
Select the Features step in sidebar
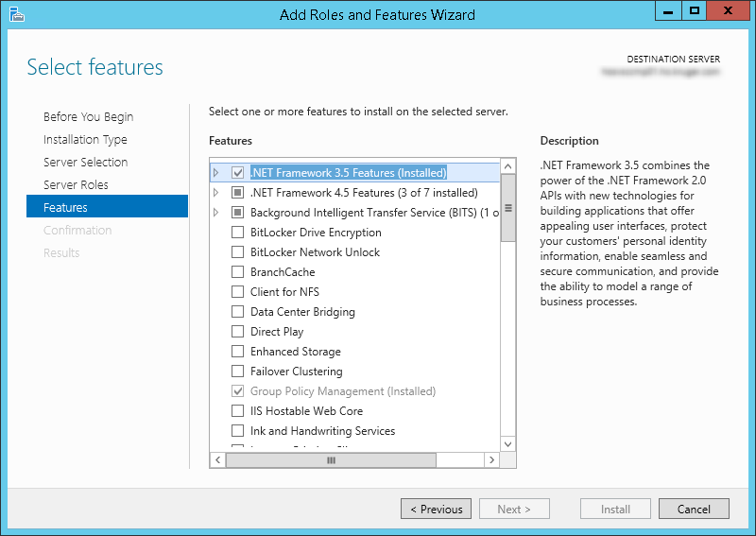point(107,206)
